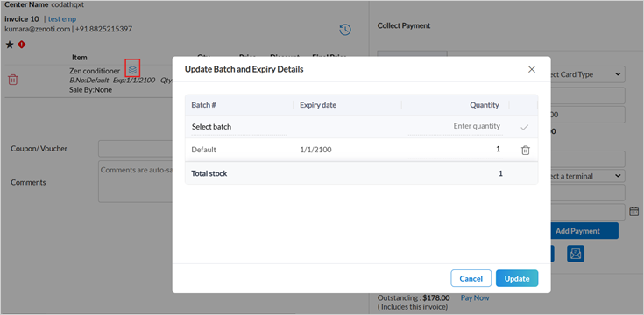The image size is (644, 315).
Task: Click the Batch # column header
Action: point(203,105)
